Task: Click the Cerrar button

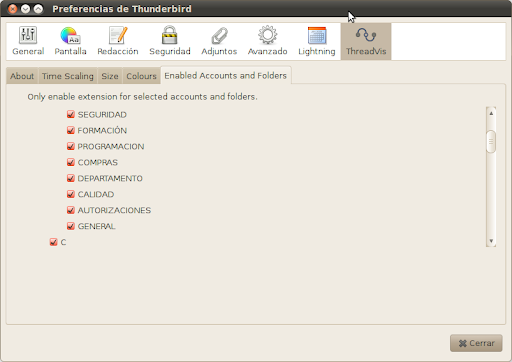Action: pyautogui.click(x=476, y=343)
